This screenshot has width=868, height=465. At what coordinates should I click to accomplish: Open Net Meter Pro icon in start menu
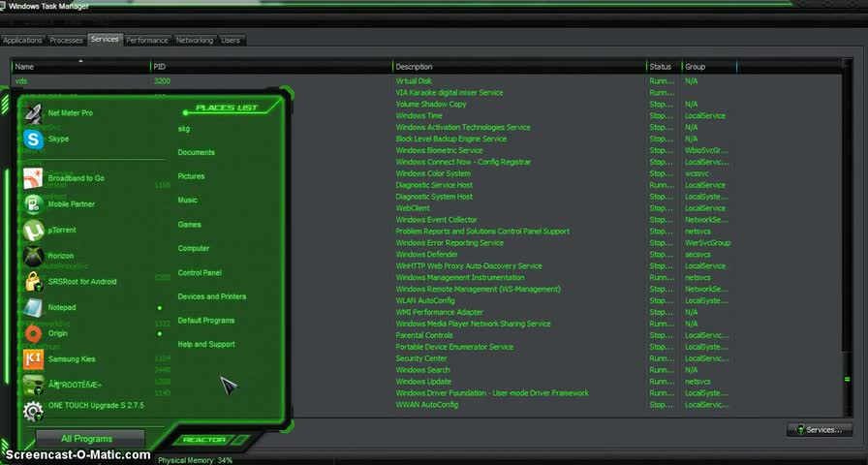33,113
